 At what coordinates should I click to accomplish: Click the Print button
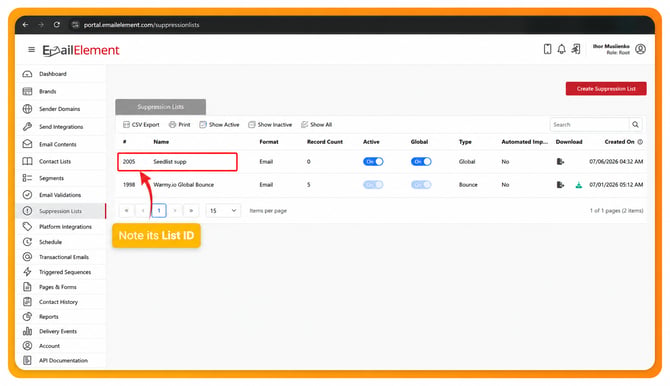179,124
